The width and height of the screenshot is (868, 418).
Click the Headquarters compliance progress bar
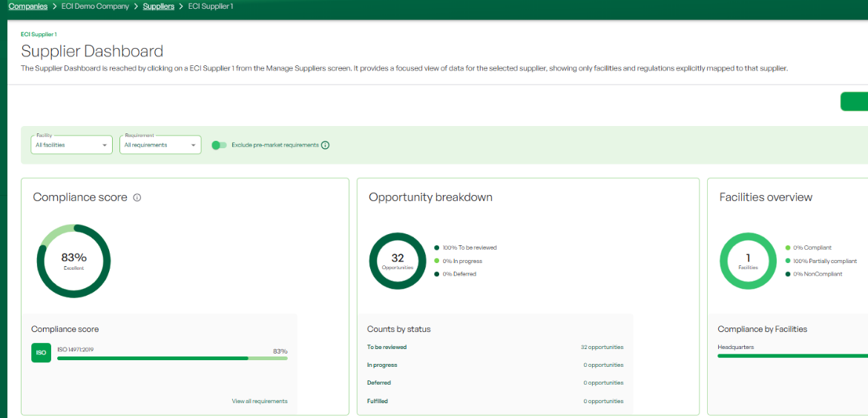click(793, 356)
